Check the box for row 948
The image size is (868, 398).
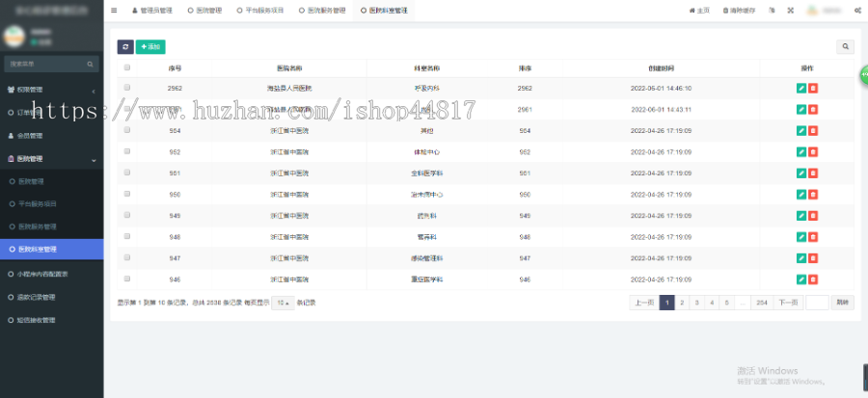tap(126, 236)
